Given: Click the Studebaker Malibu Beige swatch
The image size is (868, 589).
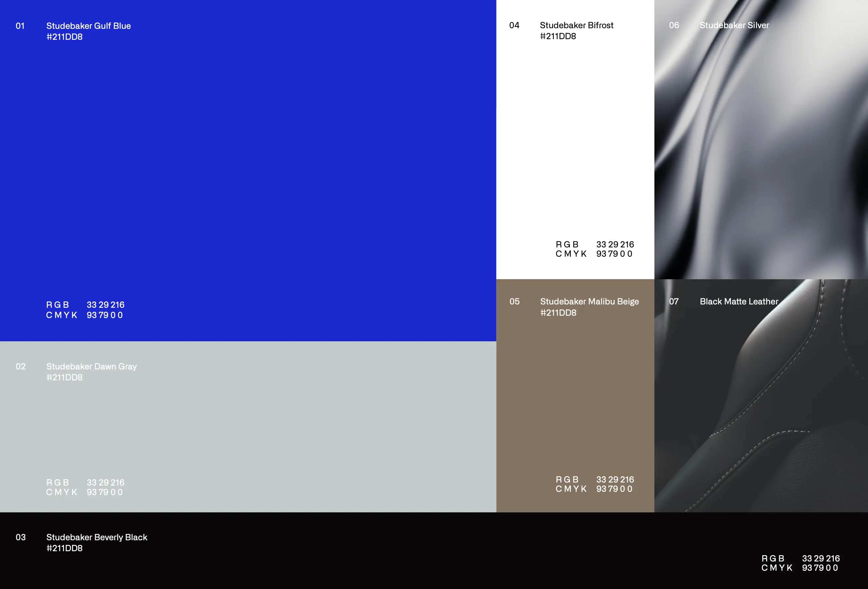Looking at the screenshot, I should (x=575, y=396).
